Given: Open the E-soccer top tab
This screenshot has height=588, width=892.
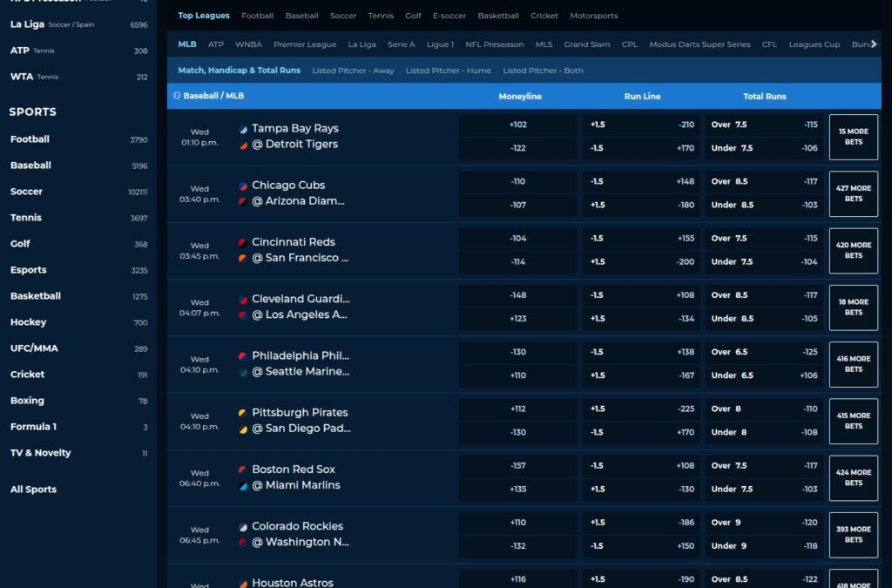Looking at the screenshot, I should coord(449,16).
